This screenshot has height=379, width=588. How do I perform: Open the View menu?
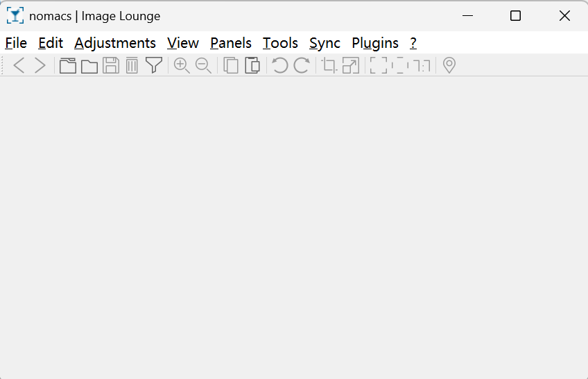[x=183, y=43]
